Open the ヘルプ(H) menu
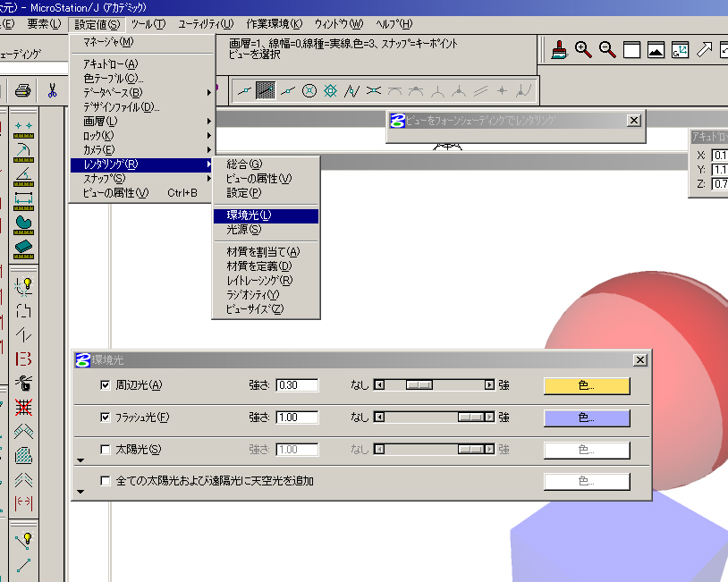The image size is (728, 582). coord(394,24)
